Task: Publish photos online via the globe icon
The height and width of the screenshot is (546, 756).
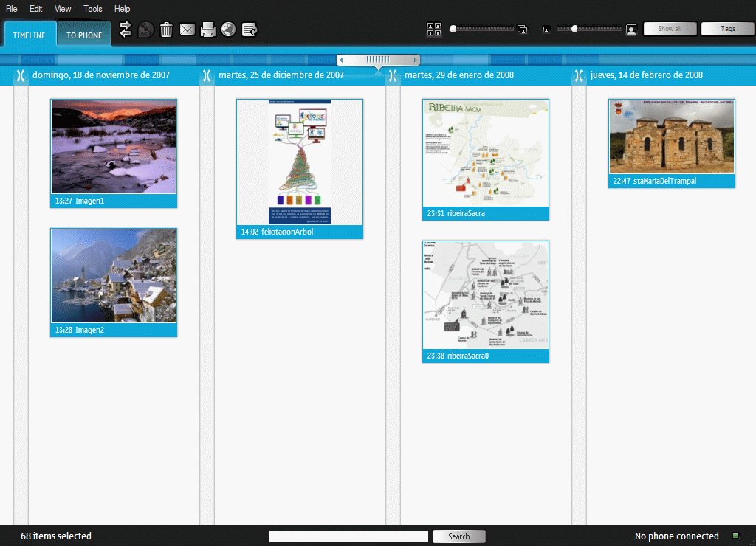Action: point(228,30)
